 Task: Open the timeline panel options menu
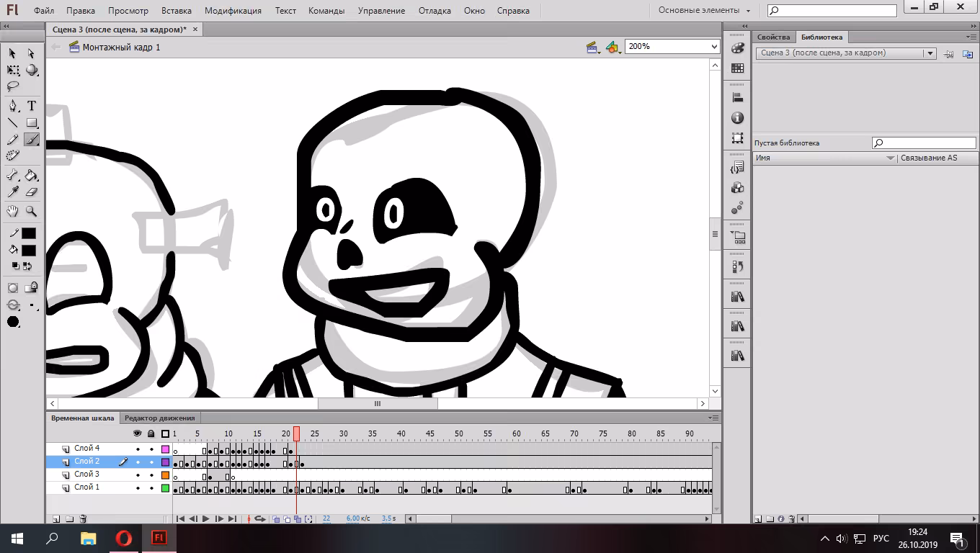pyautogui.click(x=713, y=418)
